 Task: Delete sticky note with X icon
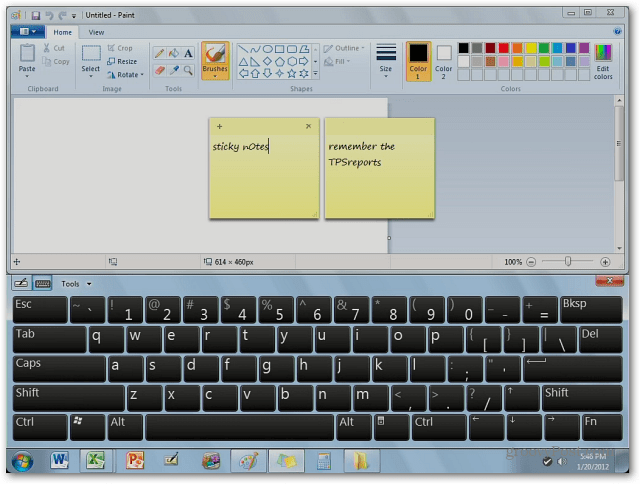point(309,126)
